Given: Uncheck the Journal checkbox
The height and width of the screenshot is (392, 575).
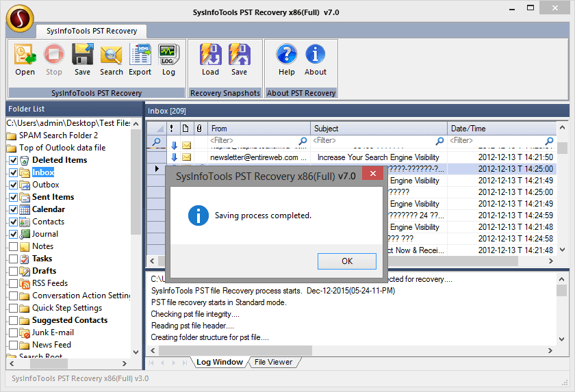Looking at the screenshot, I should (x=13, y=234).
